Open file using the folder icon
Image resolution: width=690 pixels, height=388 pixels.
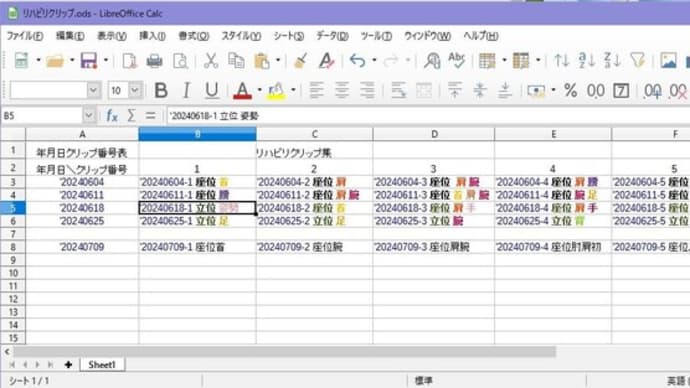55,60
